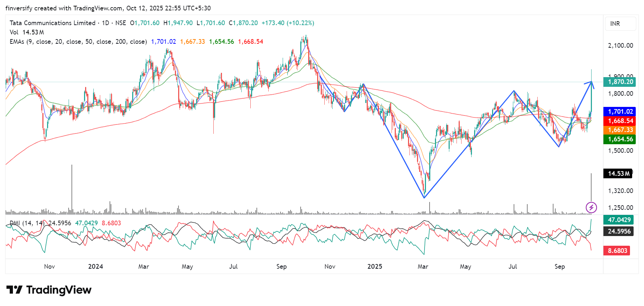Click the green 1,654.56 price scale tag
This screenshot has width=644, height=306.
point(620,139)
